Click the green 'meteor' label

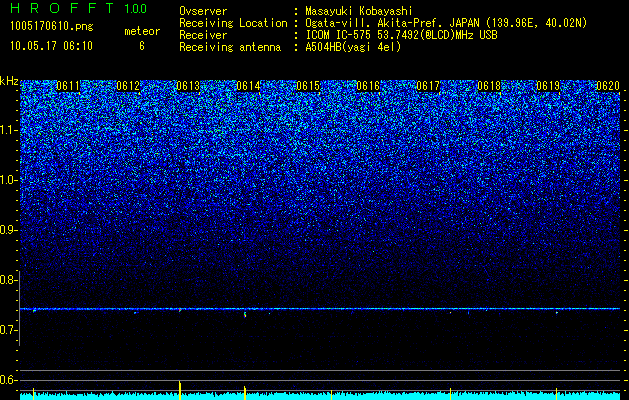coord(142,31)
